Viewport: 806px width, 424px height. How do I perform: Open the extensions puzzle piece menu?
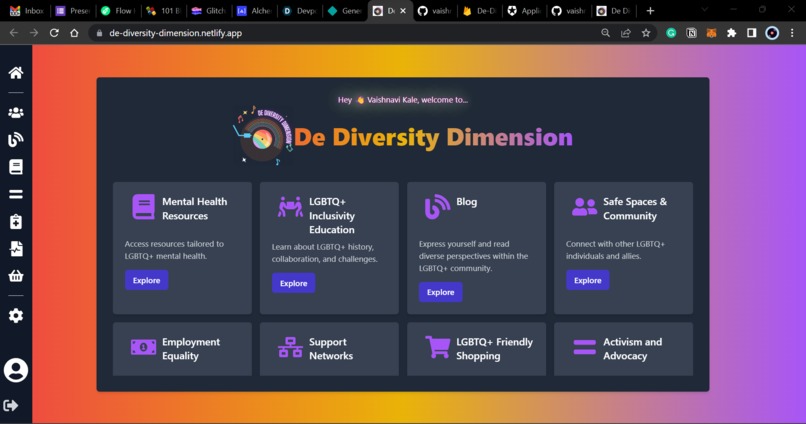pos(731,33)
